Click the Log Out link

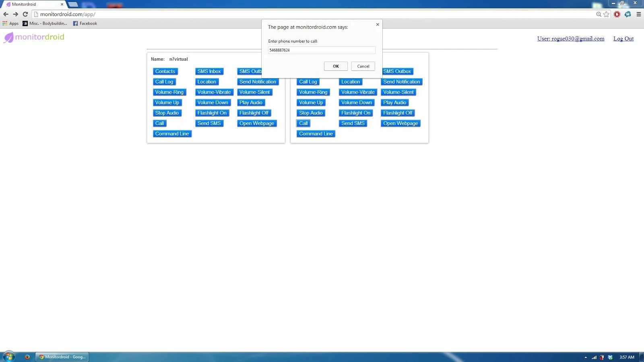tap(623, 39)
